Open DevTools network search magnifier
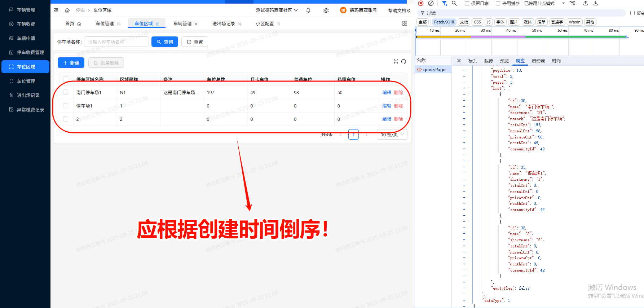 pos(454,3)
